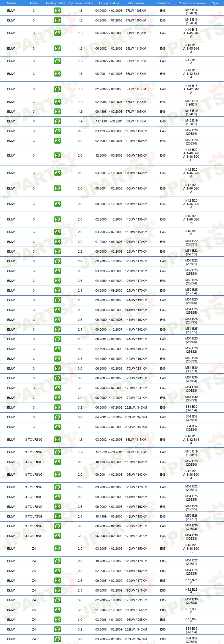224x644 pixels.
Task: Click the Marka column header
Action: coord(11,3)
